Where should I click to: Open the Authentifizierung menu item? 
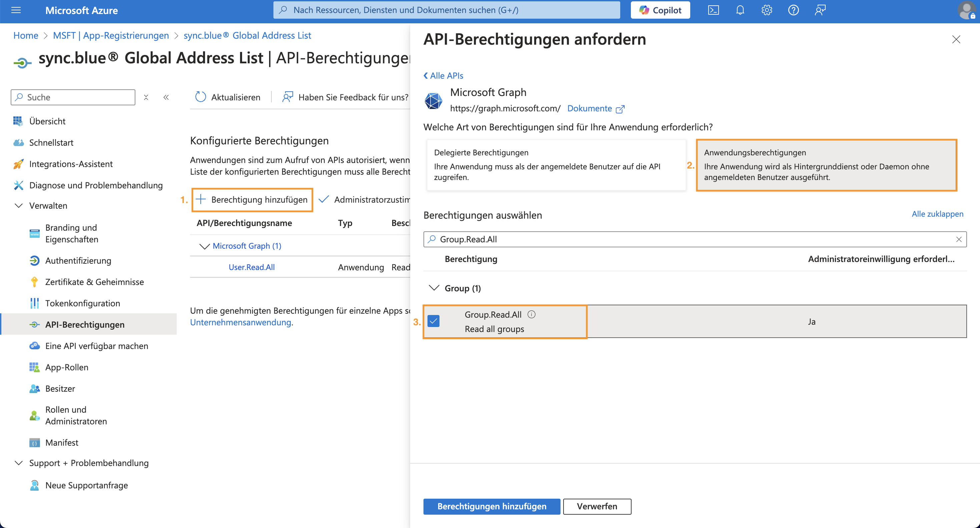pos(78,261)
